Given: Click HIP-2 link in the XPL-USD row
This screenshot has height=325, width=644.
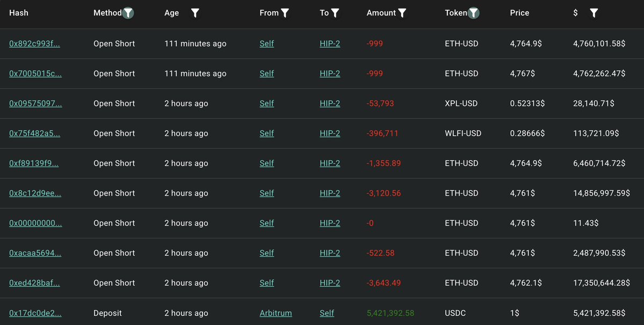Looking at the screenshot, I should pos(330,104).
